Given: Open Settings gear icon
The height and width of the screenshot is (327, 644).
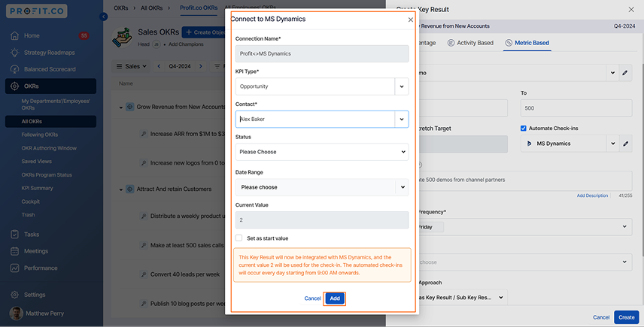Looking at the screenshot, I should (15, 295).
